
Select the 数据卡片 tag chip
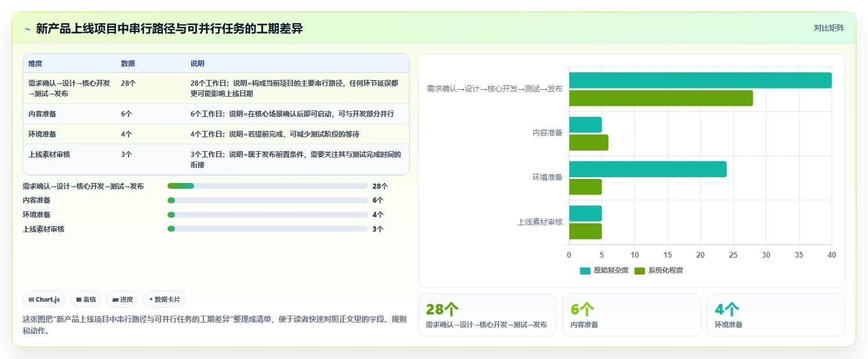click(x=165, y=299)
